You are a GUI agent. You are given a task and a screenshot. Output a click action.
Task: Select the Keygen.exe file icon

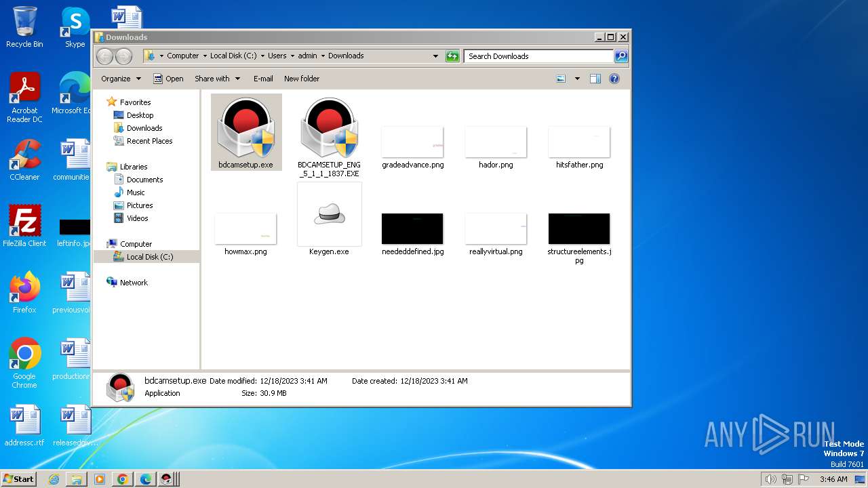(329, 214)
